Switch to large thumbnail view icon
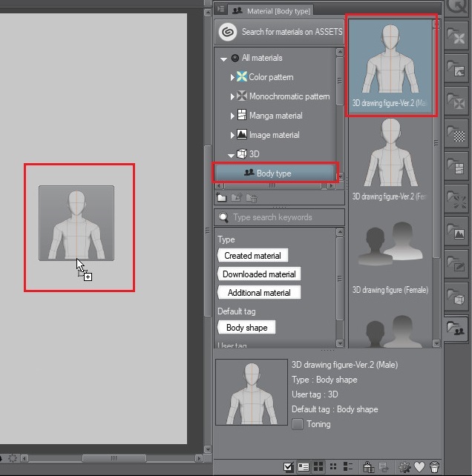 click(x=318, y=467)
